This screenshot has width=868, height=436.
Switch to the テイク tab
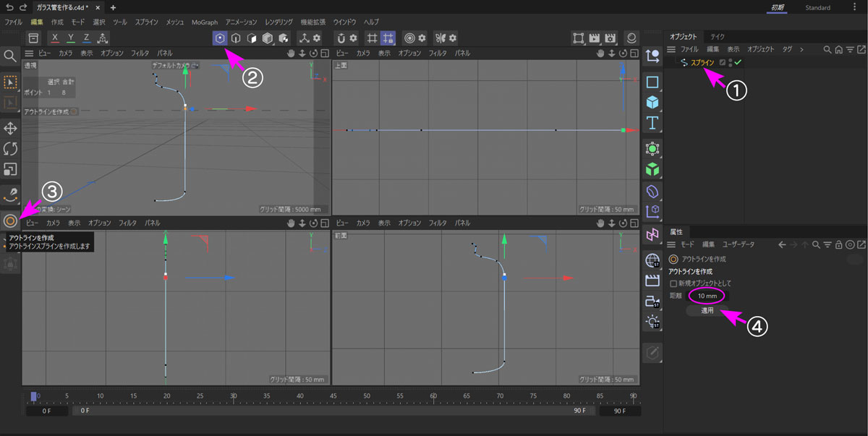coord(717,36)
